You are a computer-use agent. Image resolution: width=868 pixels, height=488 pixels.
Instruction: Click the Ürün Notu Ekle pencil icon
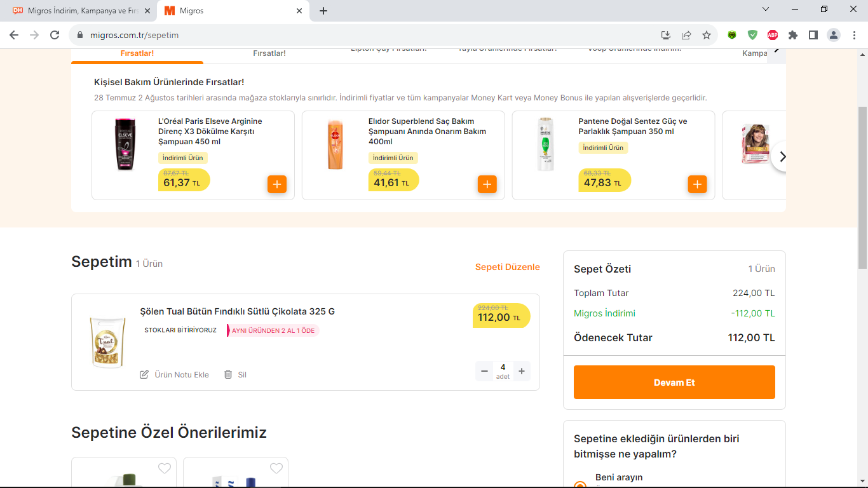tap(144, 374)
